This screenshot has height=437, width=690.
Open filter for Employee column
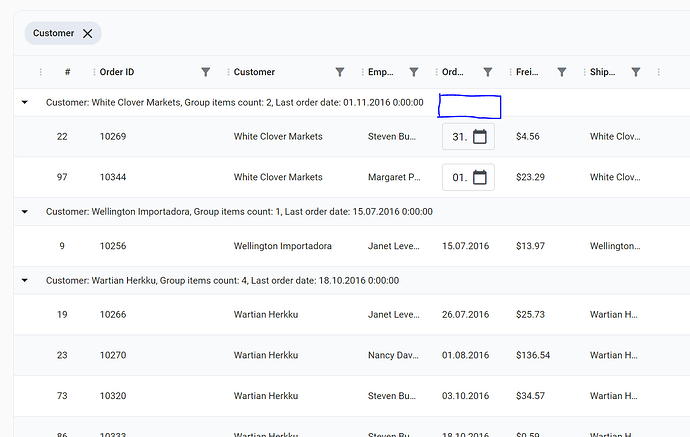tap(414, 72)
